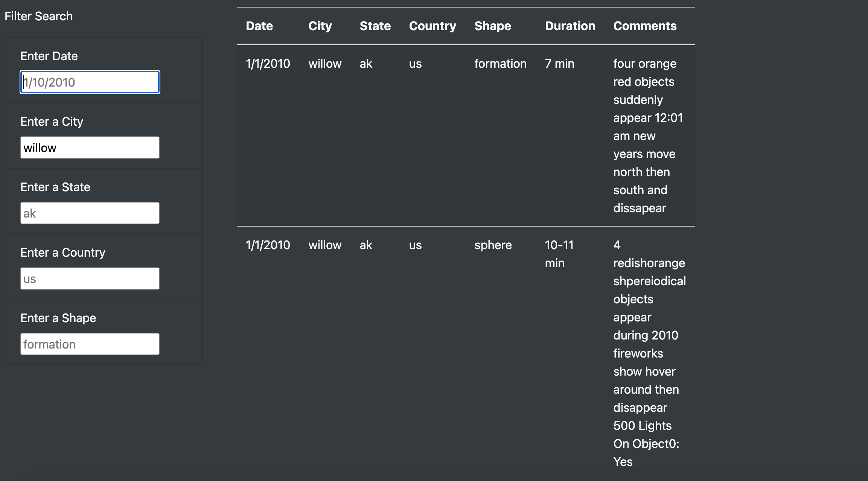Click the 10-11 min duration cell
This screenshot has height=481, width=868.
tap(559, 254)
